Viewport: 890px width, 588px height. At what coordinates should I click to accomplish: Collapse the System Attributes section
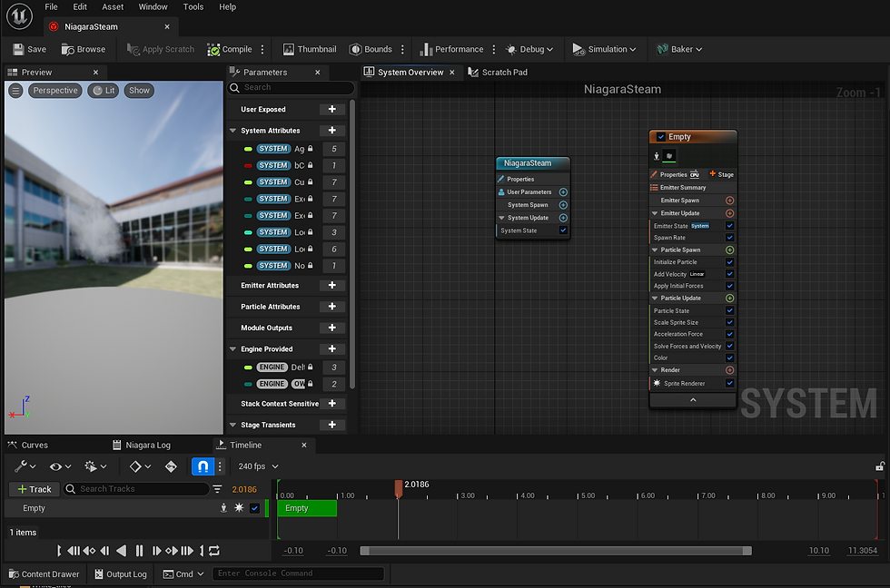(x=232, y=131)
